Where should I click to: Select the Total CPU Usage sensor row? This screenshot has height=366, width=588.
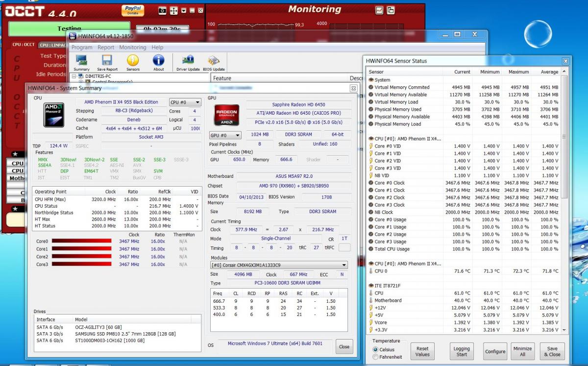tap(464, 249)
